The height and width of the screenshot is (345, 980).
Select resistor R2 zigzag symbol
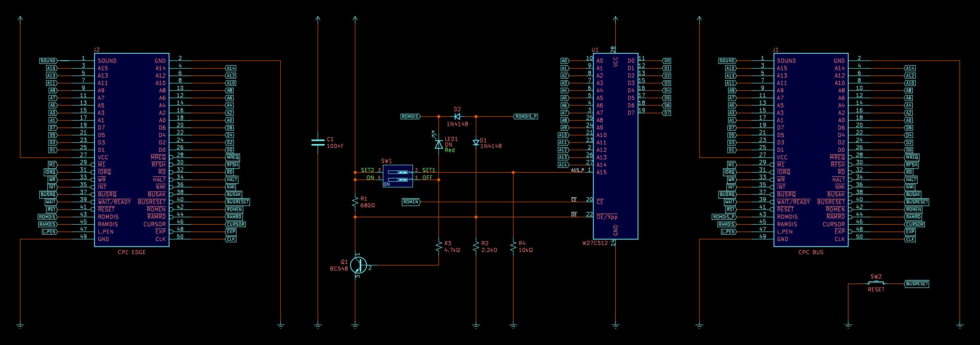point(476,246)
